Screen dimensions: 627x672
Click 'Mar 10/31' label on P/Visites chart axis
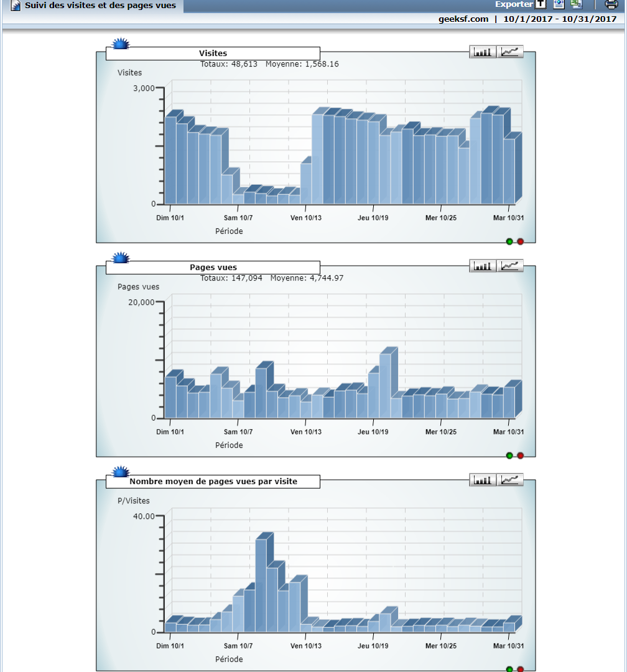(509, 646)
